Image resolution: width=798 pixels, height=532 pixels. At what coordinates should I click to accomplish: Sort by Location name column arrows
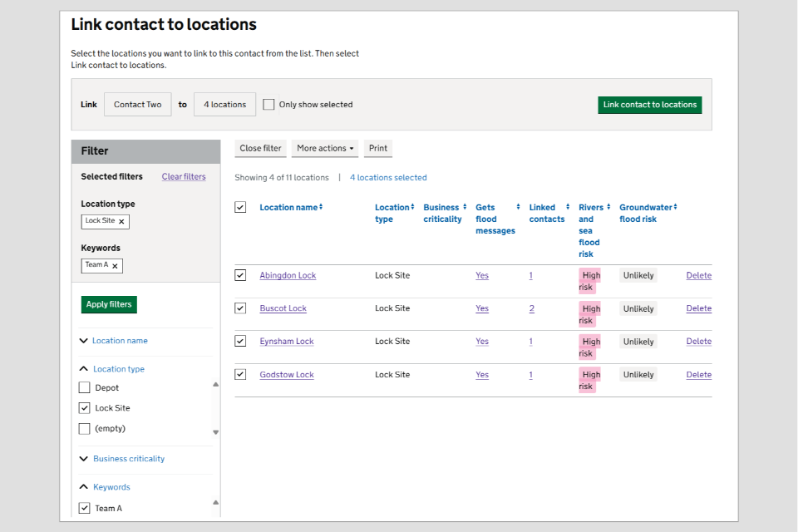pos(321,207)
